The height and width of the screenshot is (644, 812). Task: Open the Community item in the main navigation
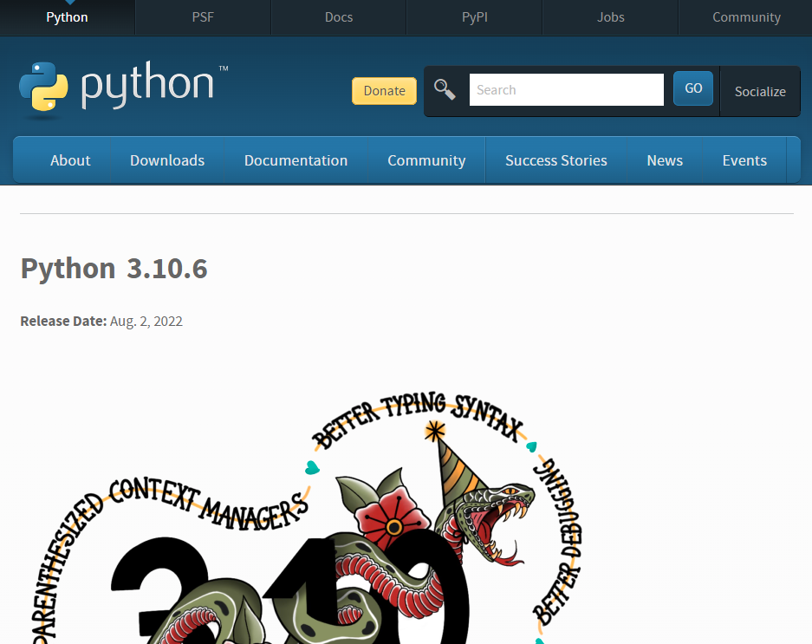pyautogui.click(x=426, y=160)
